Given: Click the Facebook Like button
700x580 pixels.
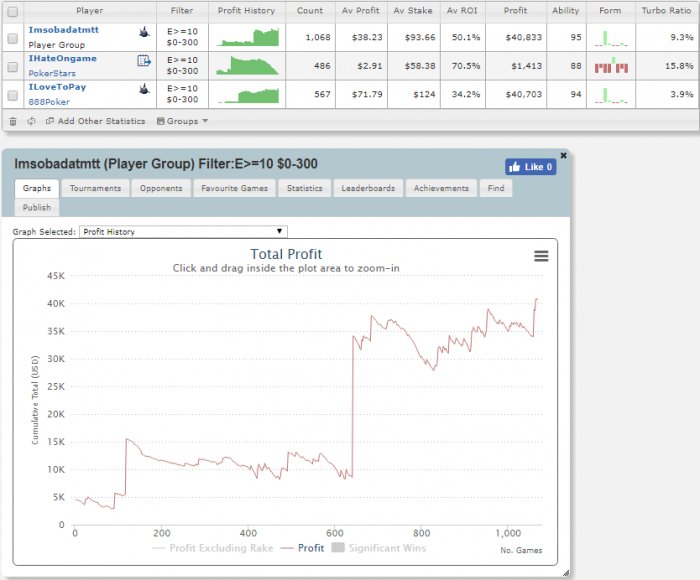Looking at the screenshot, I should pos(530,167).
